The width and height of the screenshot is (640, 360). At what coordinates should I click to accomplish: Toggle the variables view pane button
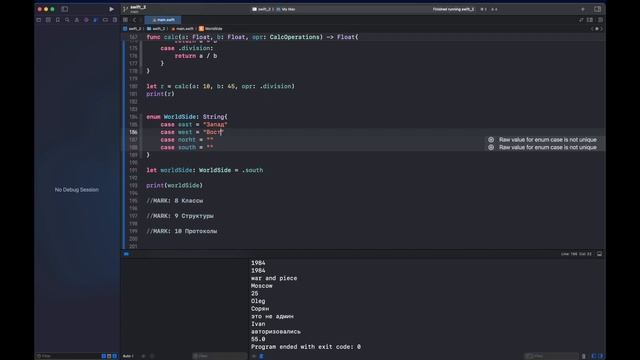click(x=594, y=356)
